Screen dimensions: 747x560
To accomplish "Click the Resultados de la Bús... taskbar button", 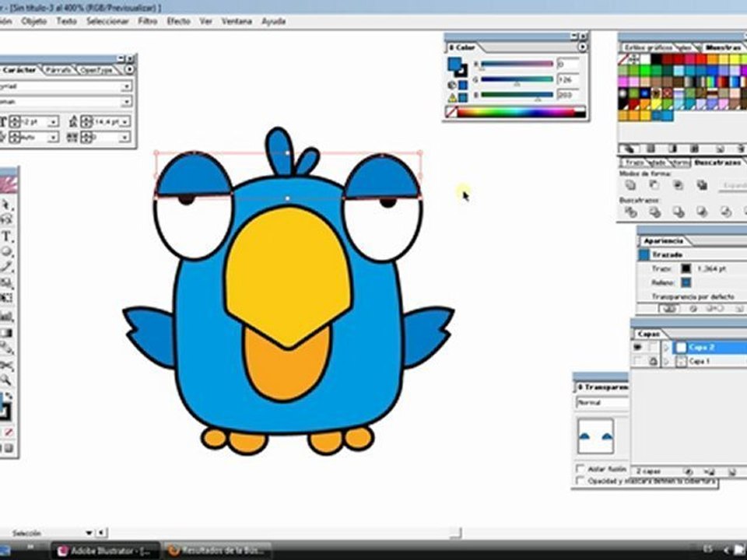I will (218, 551).
